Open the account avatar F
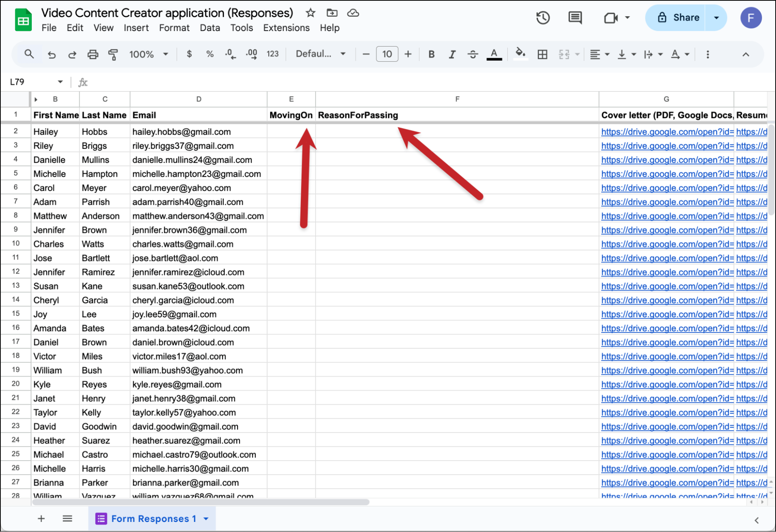This screenshot has height=532, width=776. 751,17
